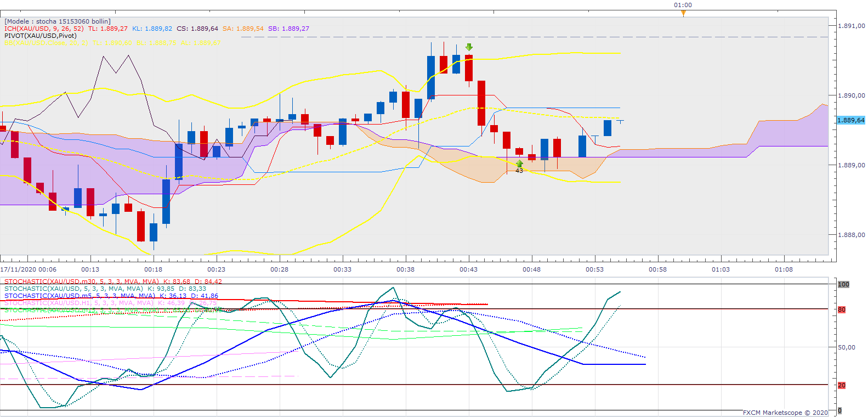Screen dimensions: 868x417
Task: Select the STOCHASTIC XAU/USD.m30 indicator label
Action: [82, 281]
